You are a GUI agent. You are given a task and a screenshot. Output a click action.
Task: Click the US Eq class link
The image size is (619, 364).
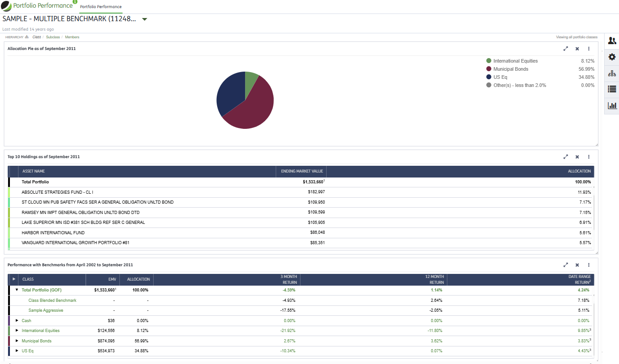click(x=27, y=351)
